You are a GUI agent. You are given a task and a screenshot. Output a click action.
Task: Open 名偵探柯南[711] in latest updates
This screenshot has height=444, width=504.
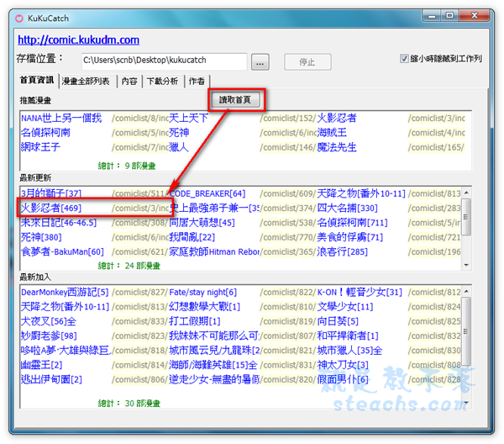(x=353, y=222)
